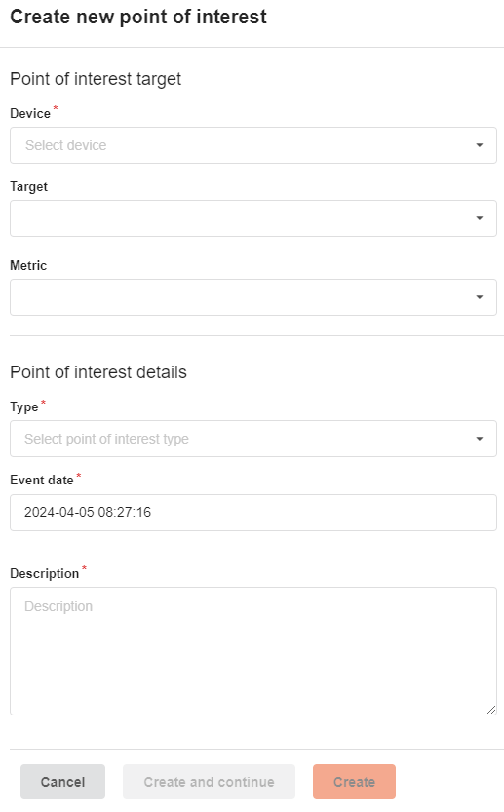Click the Description box resize grip
Image resolution: width=504 pixels, height=812 pixels.
491,710
